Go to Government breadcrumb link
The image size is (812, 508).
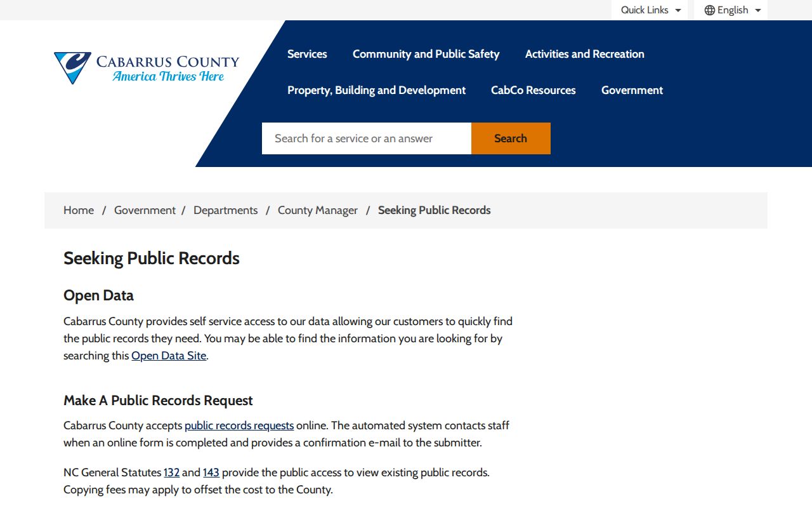(145, 210)
